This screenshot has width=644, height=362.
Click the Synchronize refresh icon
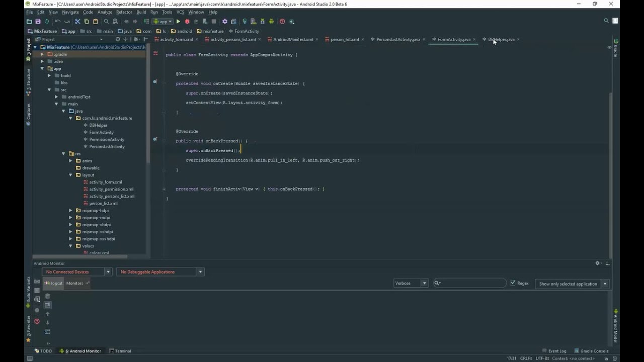tap(47, 22)
